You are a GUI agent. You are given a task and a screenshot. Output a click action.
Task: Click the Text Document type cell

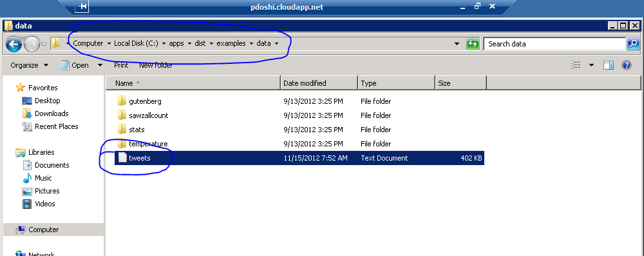384,158
